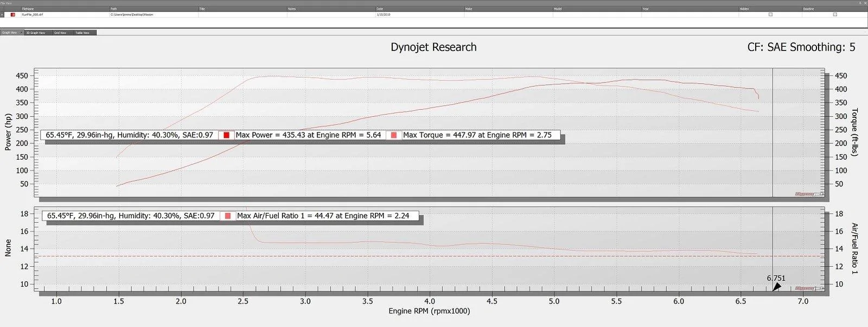Click the Year column header

tap(690, 9)
